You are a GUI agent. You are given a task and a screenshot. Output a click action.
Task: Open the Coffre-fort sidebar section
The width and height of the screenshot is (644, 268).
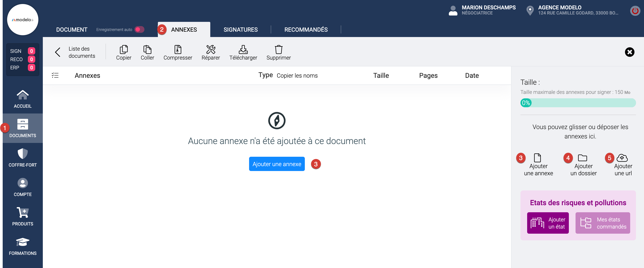[x=23, y=157]
